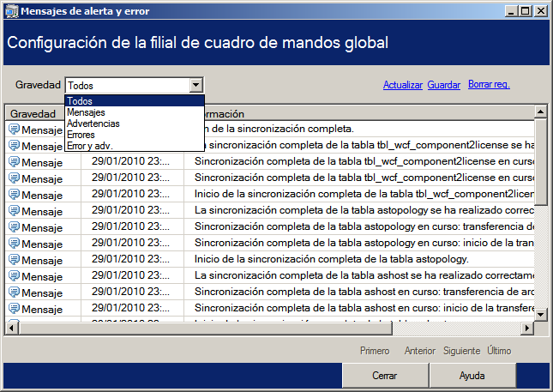Screen dimensions: 553x392
Task: Select 'La sincronización completa de la tabla ashost se ha realizado' text
Action: 364,275
